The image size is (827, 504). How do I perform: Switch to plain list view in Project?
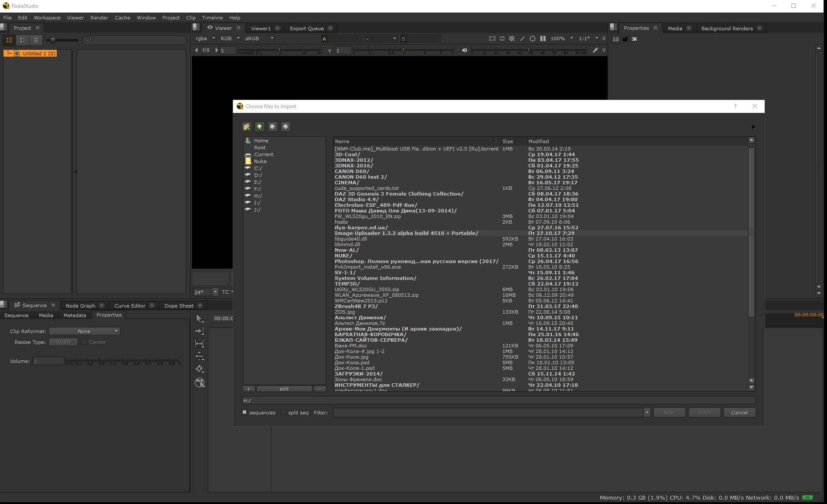(36, 40)
